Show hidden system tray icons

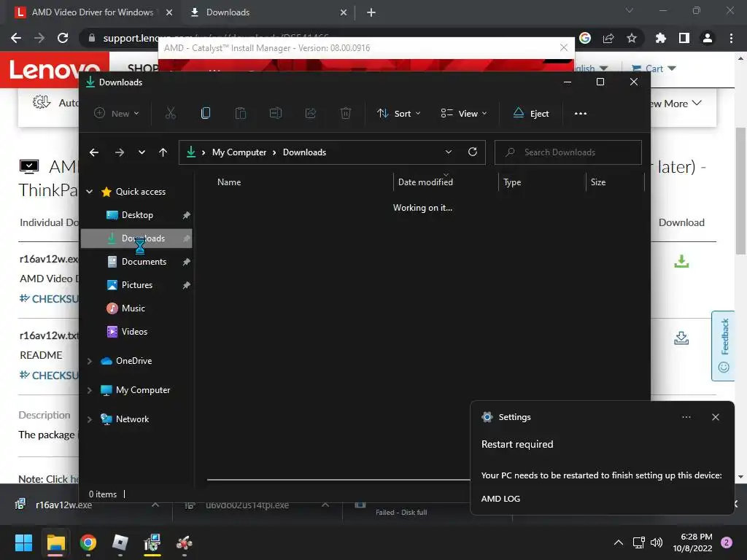point(619,542)
